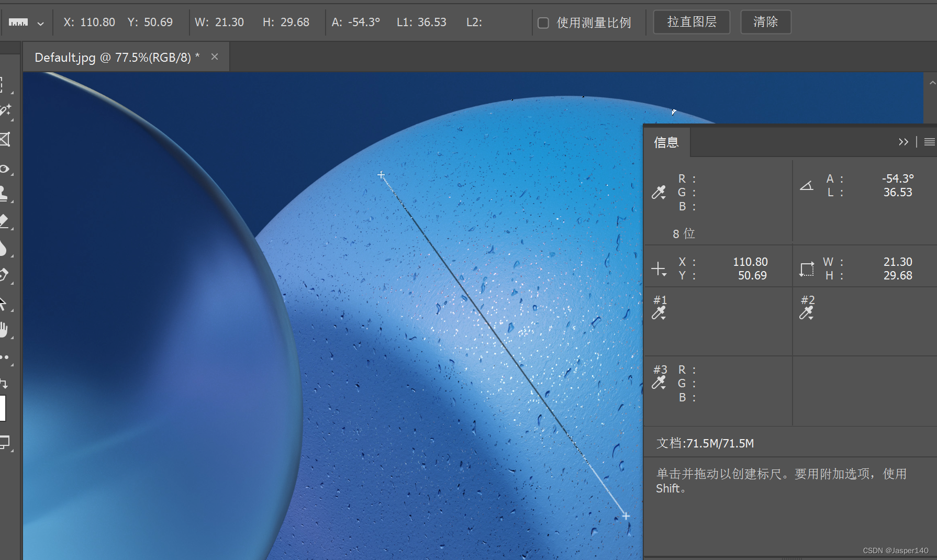
Task: Close the Default.jpg document tab
Action: (x=215, y=57)
